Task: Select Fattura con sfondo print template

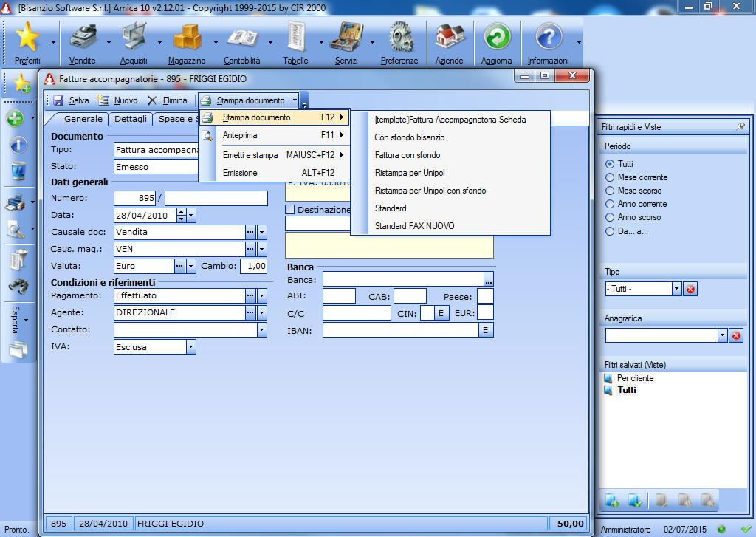Action: point(450,155)
